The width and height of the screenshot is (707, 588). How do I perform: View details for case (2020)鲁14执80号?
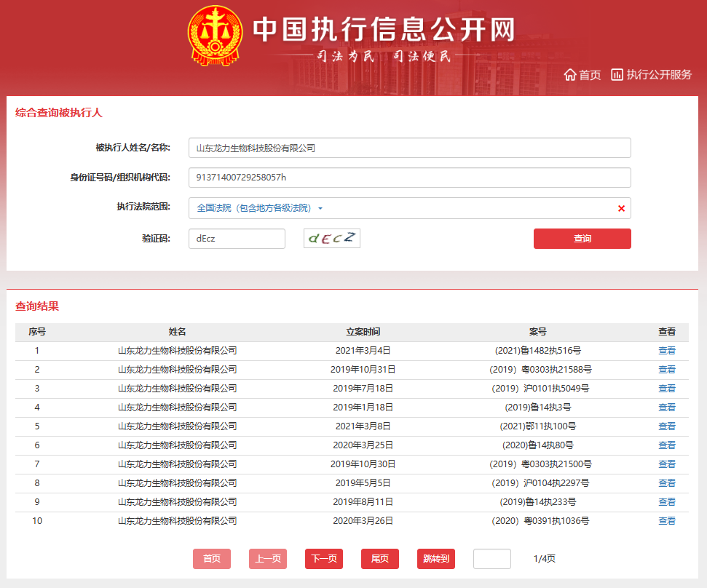pyautogui.click(x=666, y=445)
